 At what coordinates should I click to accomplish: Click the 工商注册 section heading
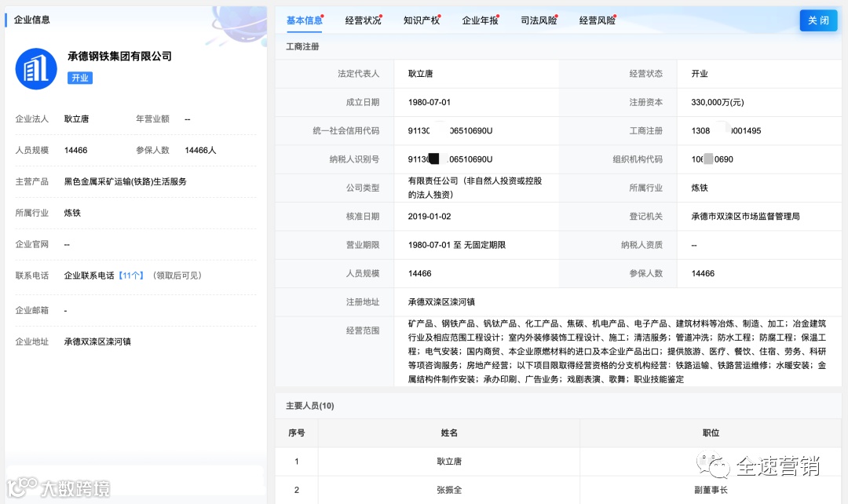(x=302, y=46)
